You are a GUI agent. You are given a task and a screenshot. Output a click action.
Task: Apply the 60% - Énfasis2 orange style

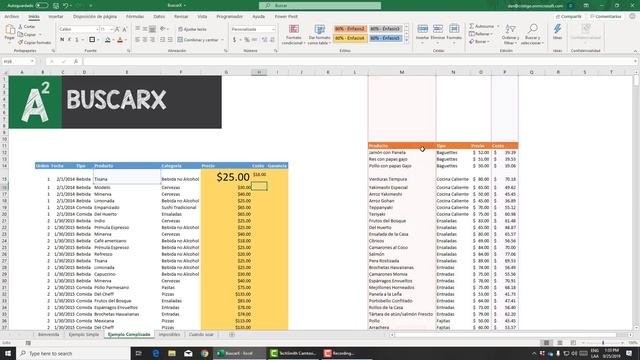point(350,29)
